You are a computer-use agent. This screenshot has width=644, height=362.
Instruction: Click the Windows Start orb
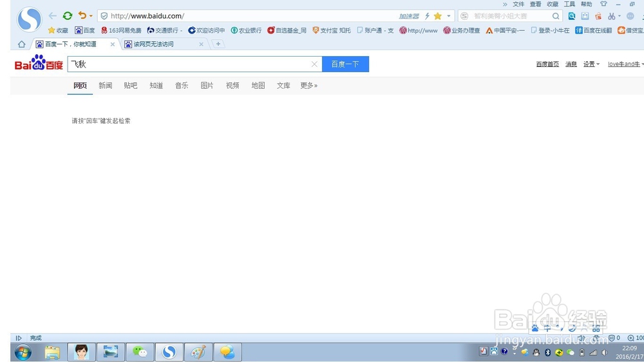point(23,352)
